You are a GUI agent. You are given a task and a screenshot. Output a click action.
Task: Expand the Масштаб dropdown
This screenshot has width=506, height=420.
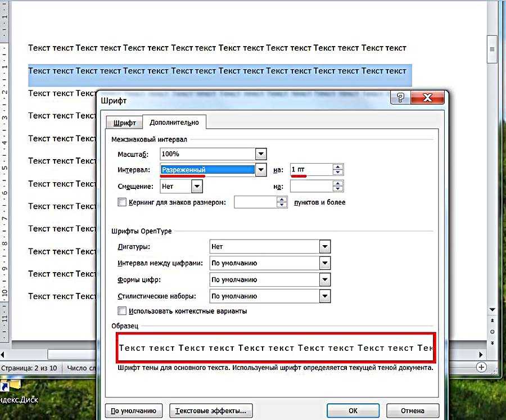click(260, 153)
